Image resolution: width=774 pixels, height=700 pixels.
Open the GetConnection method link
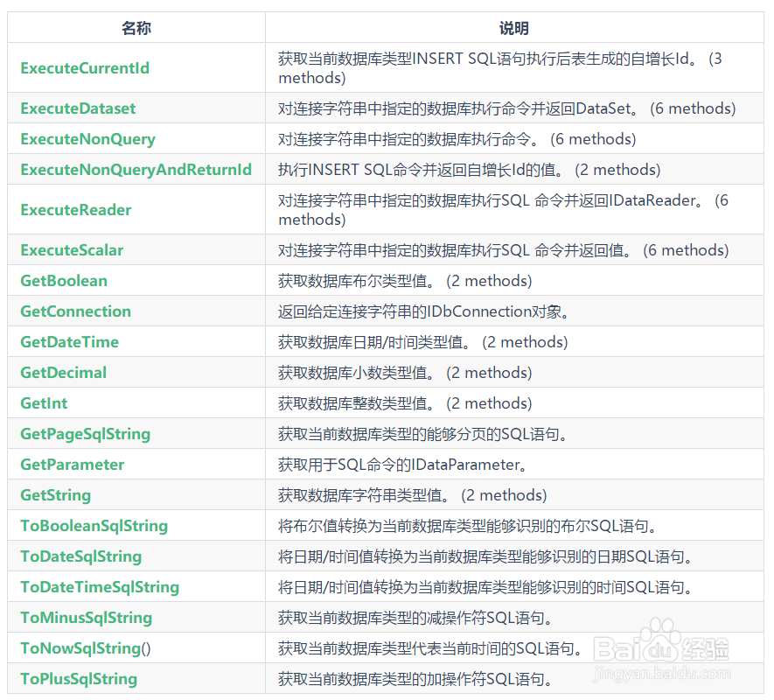click(75, 311)
